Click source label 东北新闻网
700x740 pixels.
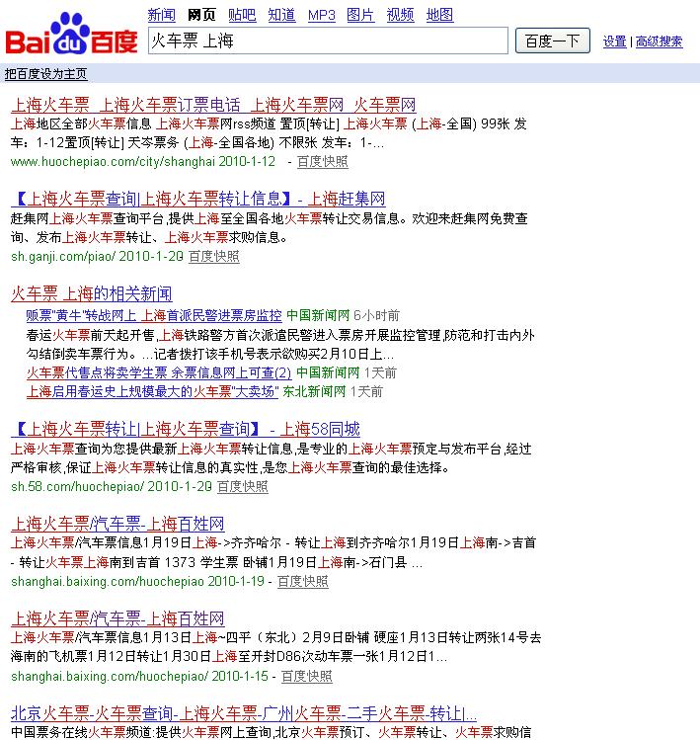click(x=314, y=391)
